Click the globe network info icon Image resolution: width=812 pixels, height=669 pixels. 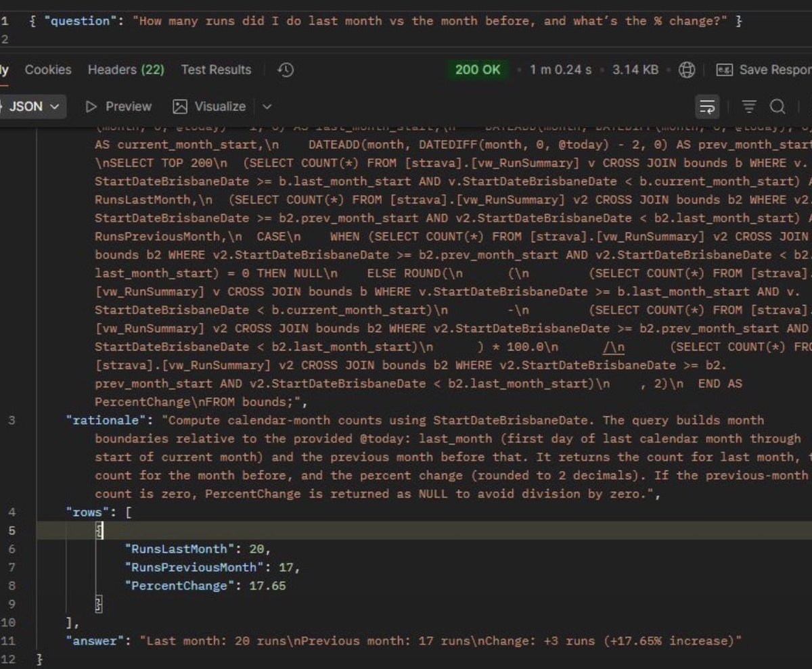coord(687,70)
